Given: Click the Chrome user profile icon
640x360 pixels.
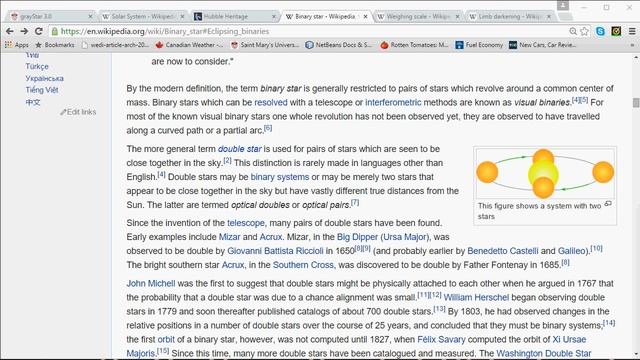Looking at the screenshot, I should (563, 5).
